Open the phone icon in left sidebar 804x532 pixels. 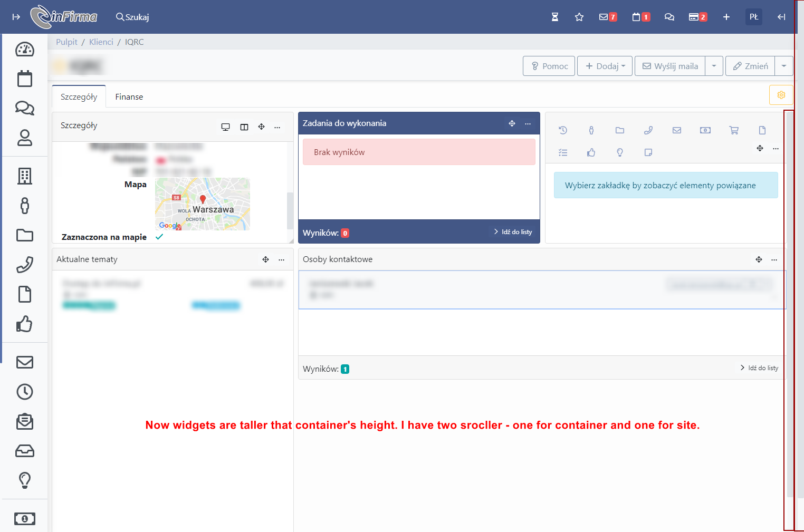[x=25, y=265]
